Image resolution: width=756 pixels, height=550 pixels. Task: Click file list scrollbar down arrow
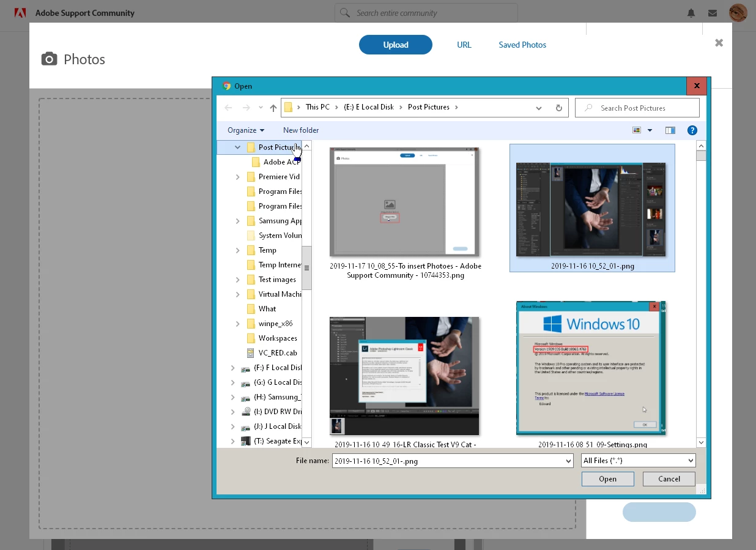click(702, 442)
